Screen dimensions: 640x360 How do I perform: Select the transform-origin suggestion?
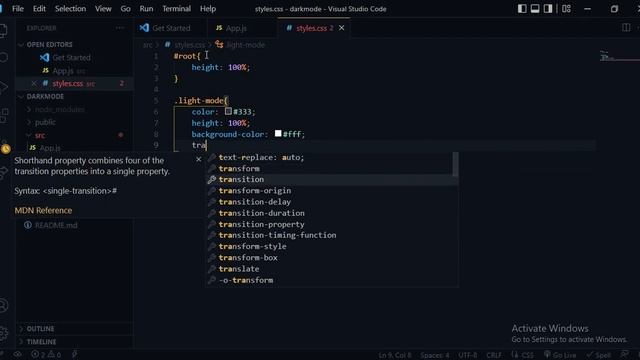331,191
